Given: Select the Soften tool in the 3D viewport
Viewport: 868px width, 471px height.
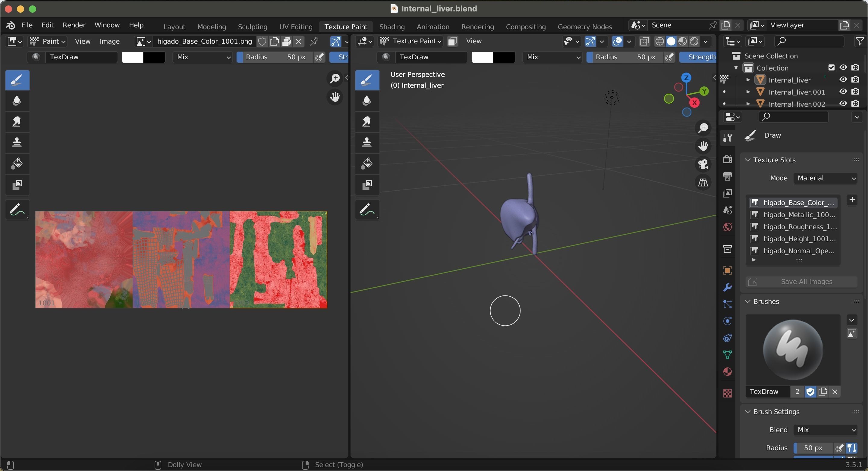Looking at the screenshot, I should [x=367, y=101].
